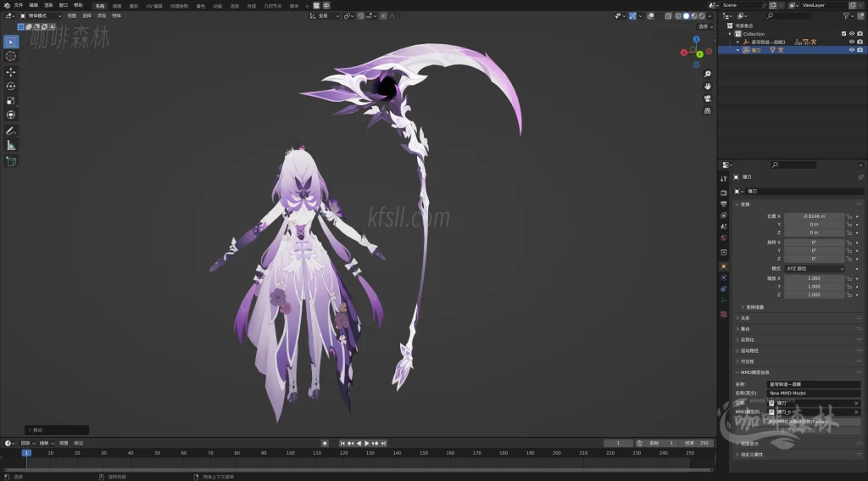
Task: Click the viewport zoom magnifier gizmo
Action: [708, 74]
